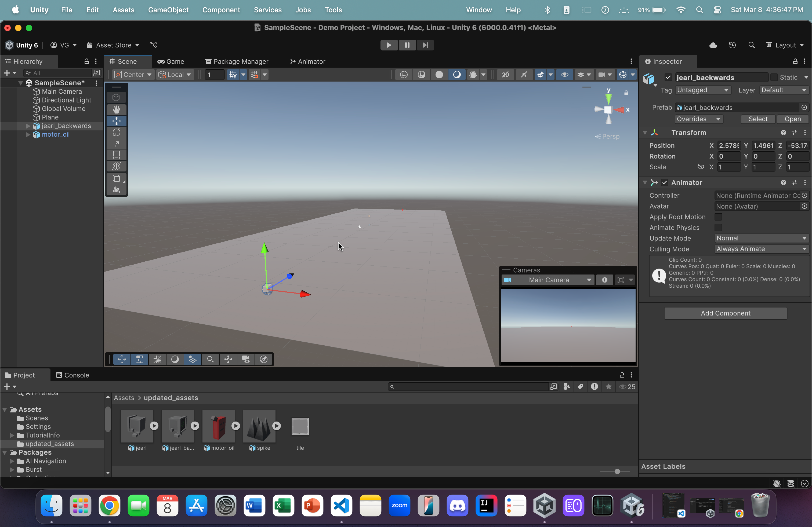Viewport: 812px width, 527px height.
Task: Open the Component menu
Action: point(221,10)
